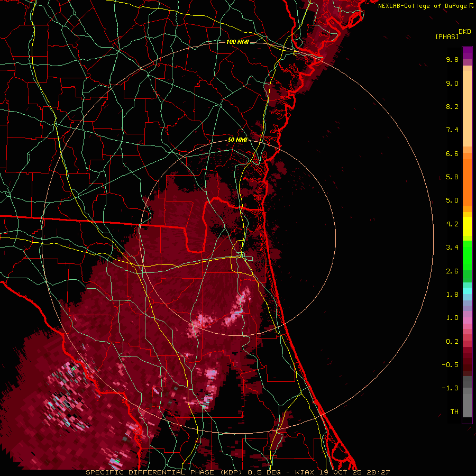Click the 100 NMI range ring label
476x476 pixels.
coord(237,42)
